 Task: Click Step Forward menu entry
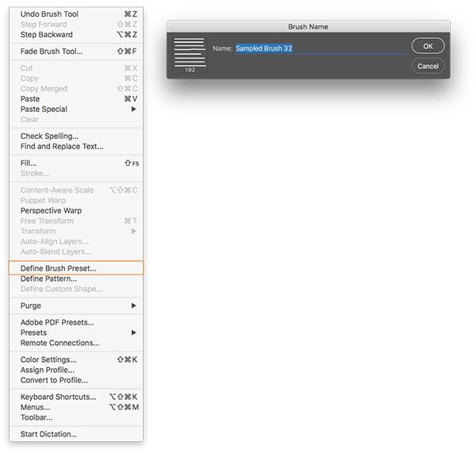76,25
